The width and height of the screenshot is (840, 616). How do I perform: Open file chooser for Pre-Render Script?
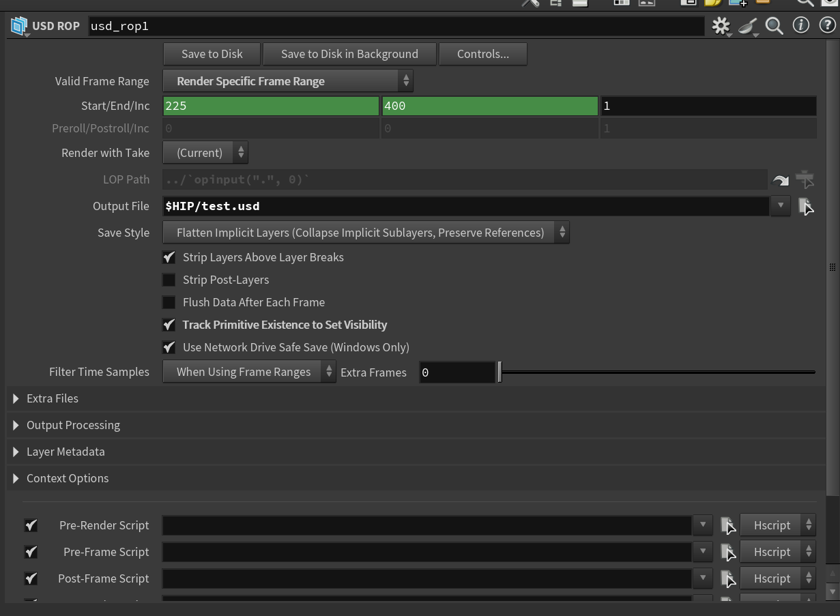pyautogui.click(x=728, y=525)
